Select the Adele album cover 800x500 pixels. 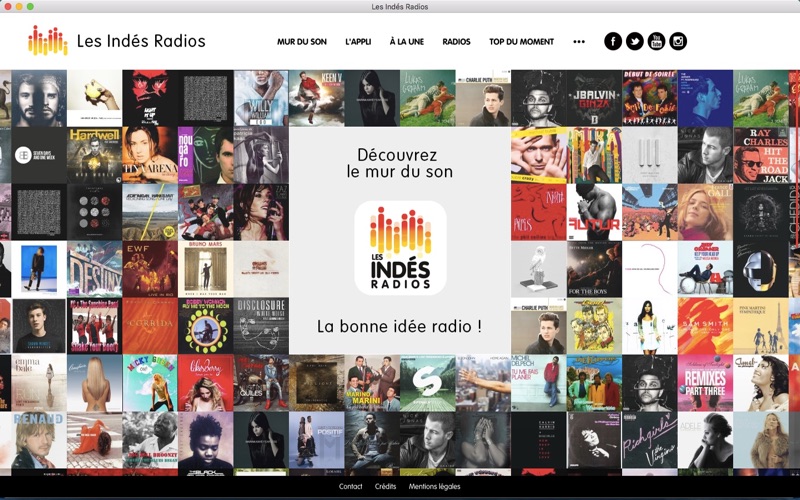[x=706, y=440]
